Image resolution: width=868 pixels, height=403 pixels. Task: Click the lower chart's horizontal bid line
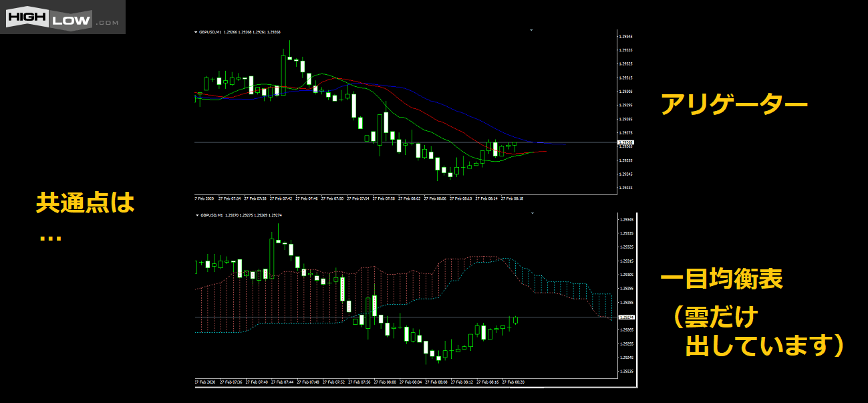click(401, 317)
